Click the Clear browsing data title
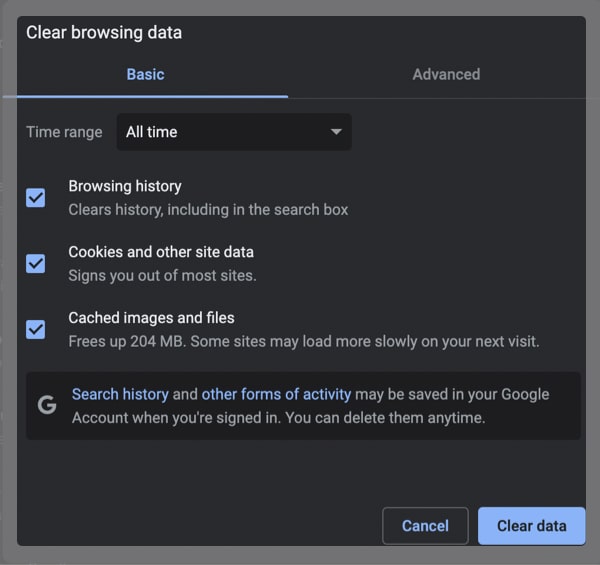The image size is (600, 565). pos(104,33)
